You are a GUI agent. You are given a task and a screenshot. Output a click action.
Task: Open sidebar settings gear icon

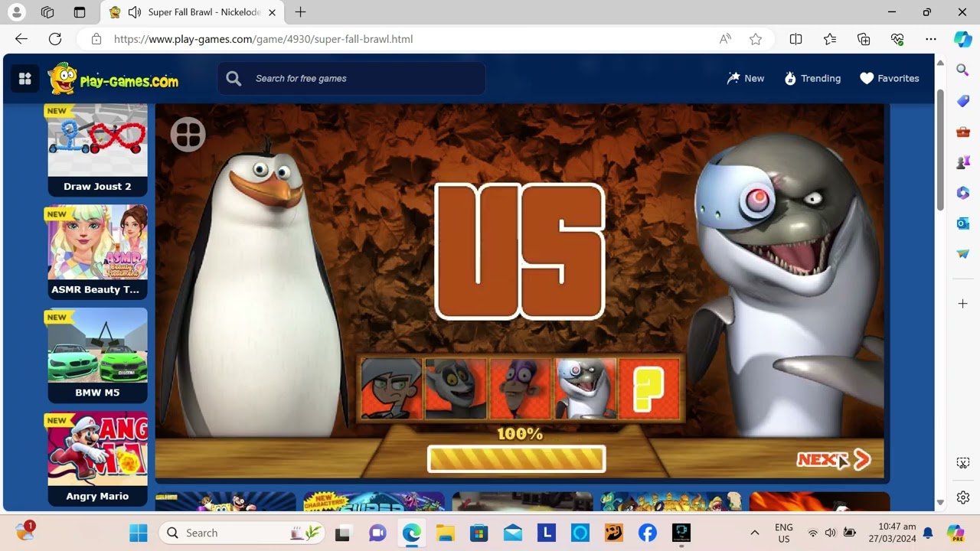(963, 497)
